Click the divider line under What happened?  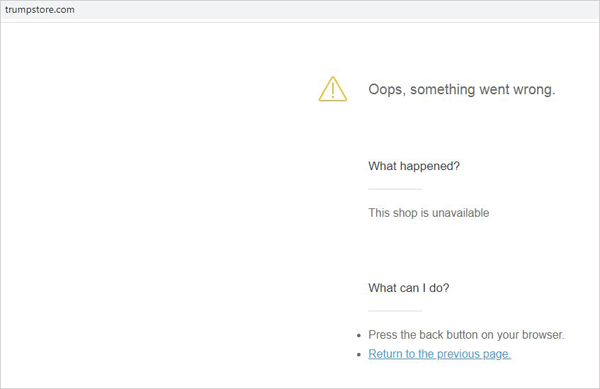pos(395,189)
